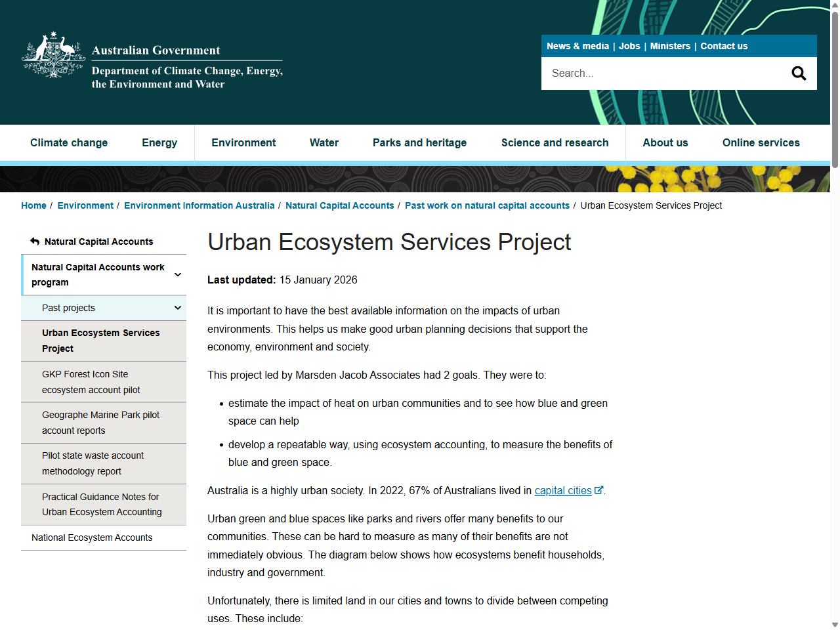Click the back arrow beside Natural Capital Accounts
840x630 pixels.
pos(34,241)
